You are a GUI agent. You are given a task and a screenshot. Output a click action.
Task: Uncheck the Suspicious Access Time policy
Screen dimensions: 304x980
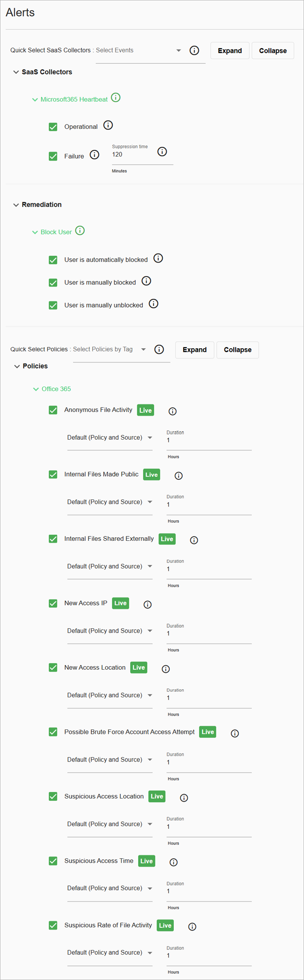tap(53, 861)
